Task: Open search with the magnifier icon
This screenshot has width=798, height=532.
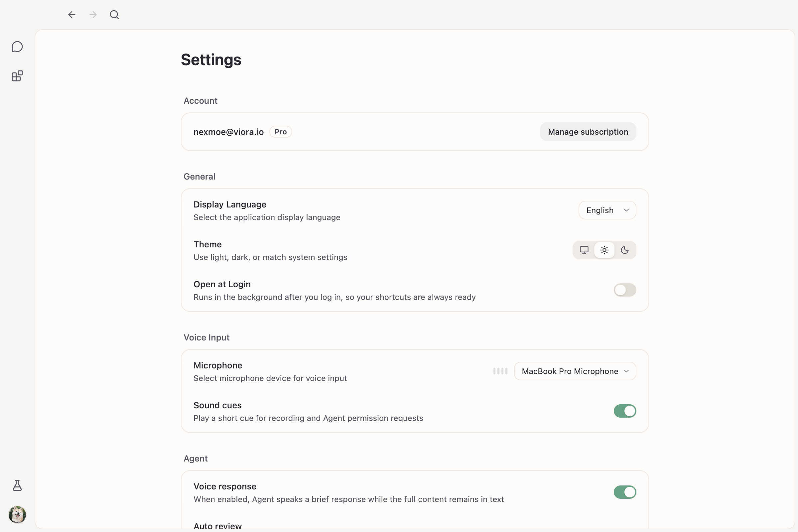Action: [x=114, y=15]
